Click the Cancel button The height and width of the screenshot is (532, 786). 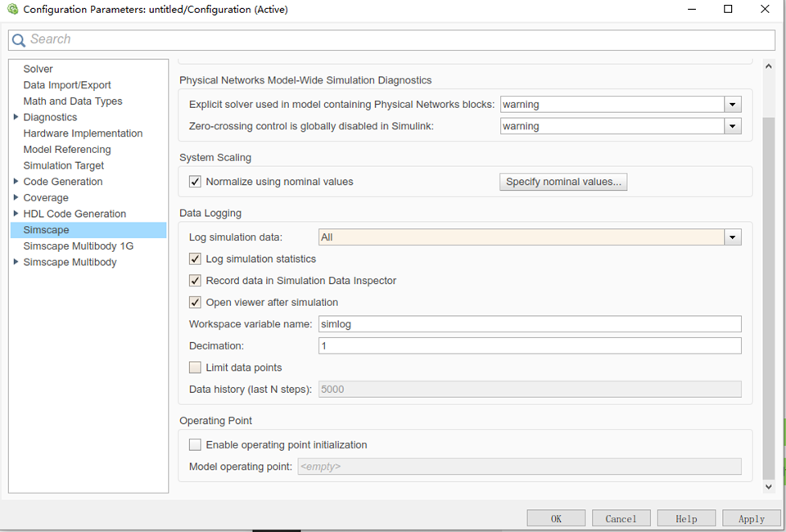[x=621, y=519]
